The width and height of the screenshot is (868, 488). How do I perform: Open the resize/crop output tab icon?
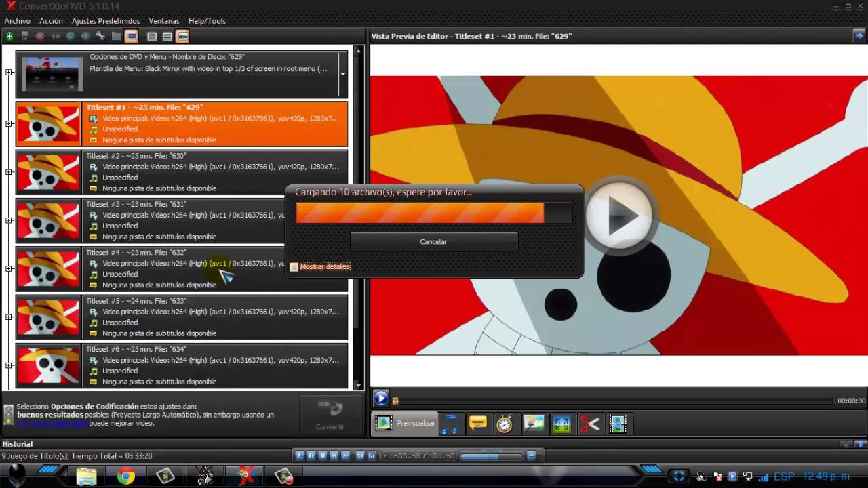pyautogui.click(x=561, y=424)
